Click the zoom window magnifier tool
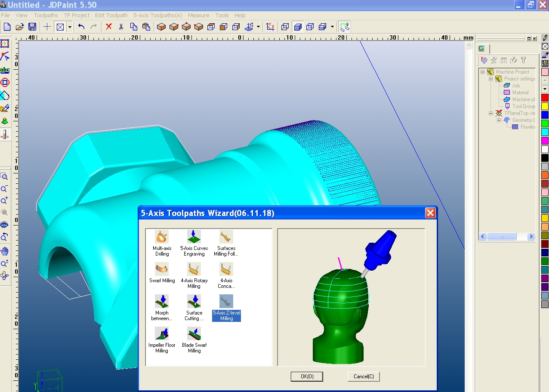Viewport: 549px width, 392px height. (4, 177)
